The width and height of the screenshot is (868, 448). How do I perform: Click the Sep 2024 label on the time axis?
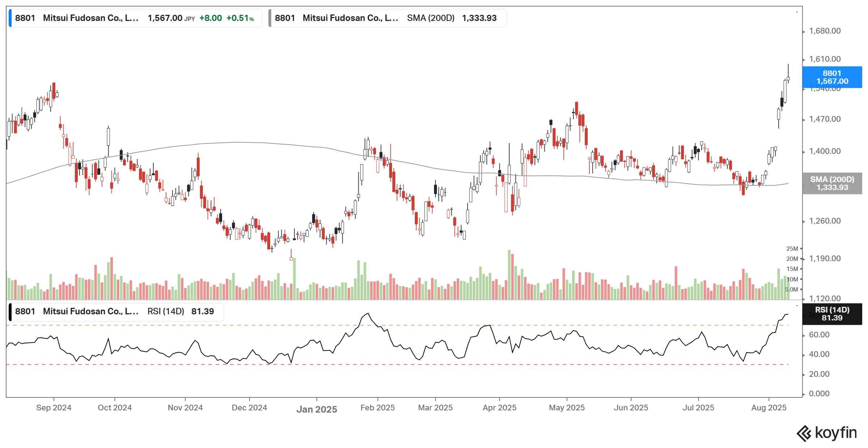coord(54,408)
